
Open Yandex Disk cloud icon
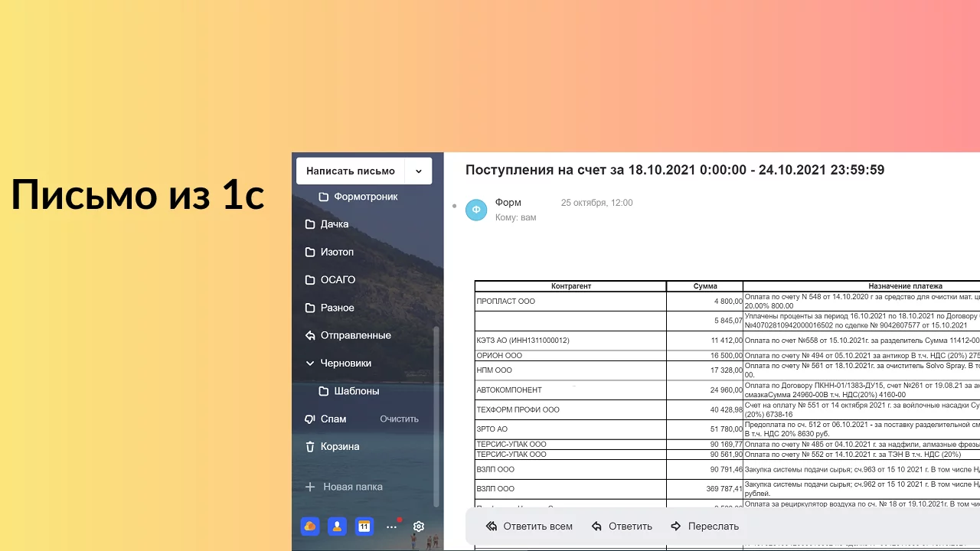click(x=310, y=527)
